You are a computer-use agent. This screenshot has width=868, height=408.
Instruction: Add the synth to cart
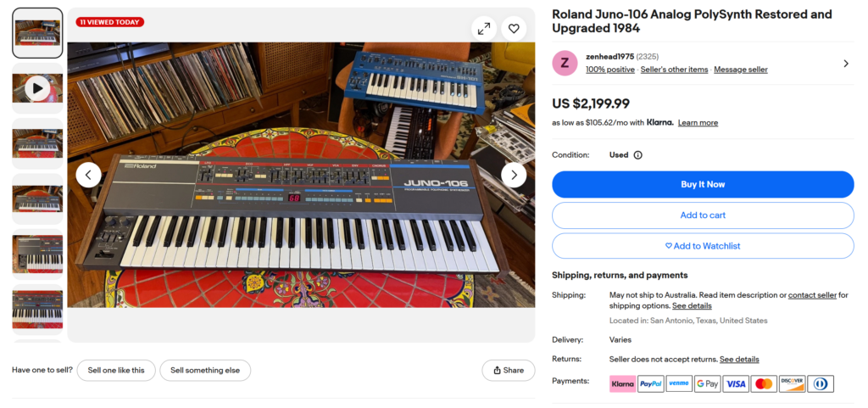click(x=703, y=215)
